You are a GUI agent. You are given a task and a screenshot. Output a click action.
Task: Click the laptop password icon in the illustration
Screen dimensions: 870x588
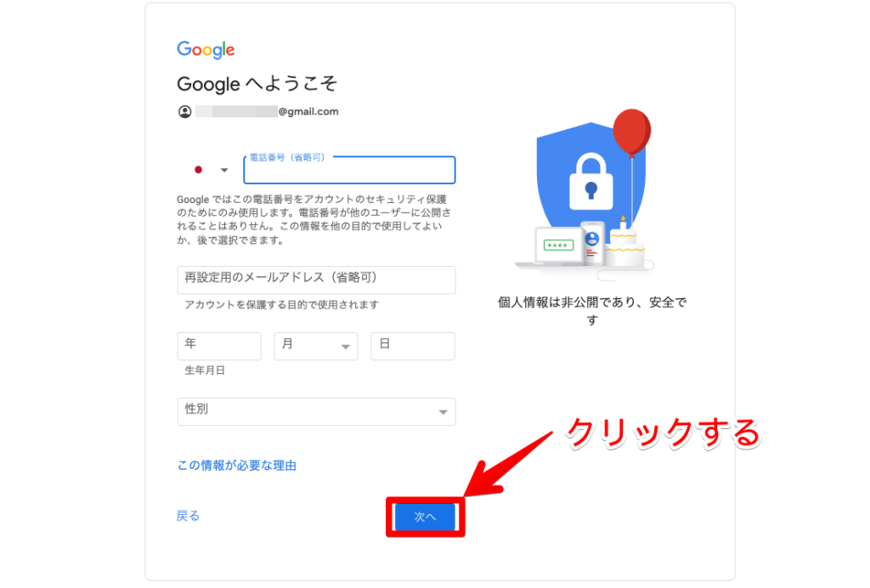click(x=557, y=246)
